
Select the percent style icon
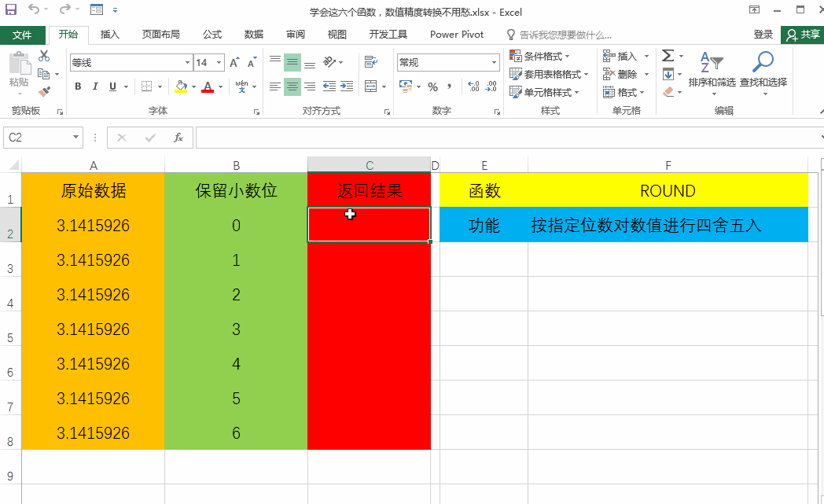coord(432,87)
